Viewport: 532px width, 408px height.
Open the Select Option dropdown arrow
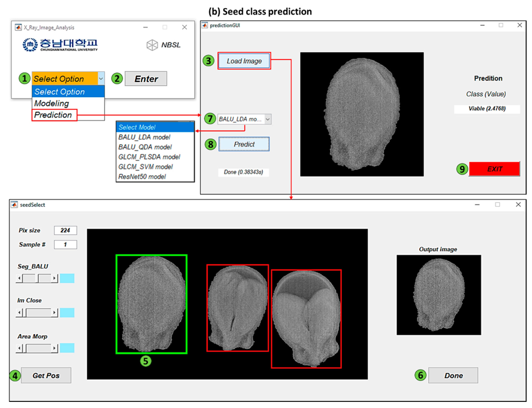click(101, 78)
